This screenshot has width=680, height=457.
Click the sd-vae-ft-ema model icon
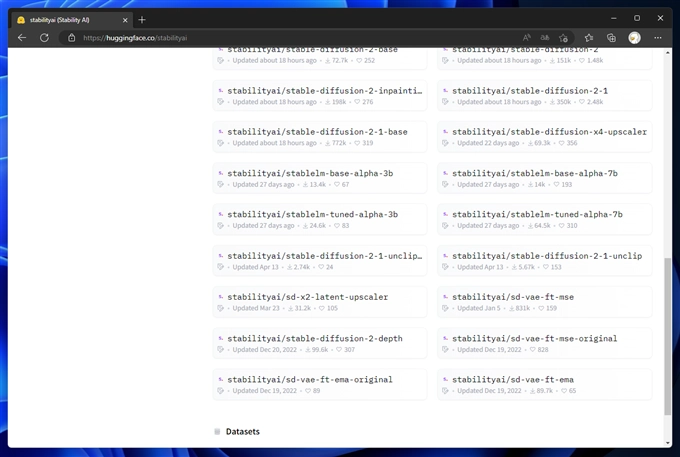445,379
